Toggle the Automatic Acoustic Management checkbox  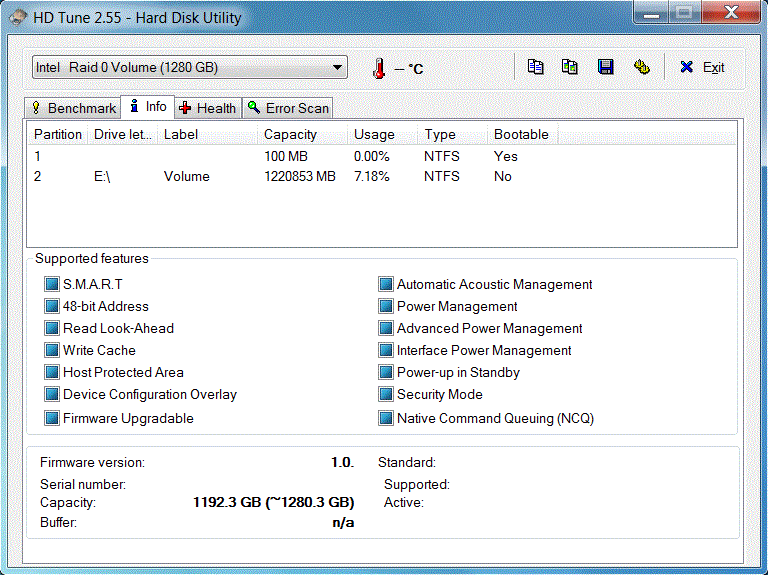(x=385, y=284)
